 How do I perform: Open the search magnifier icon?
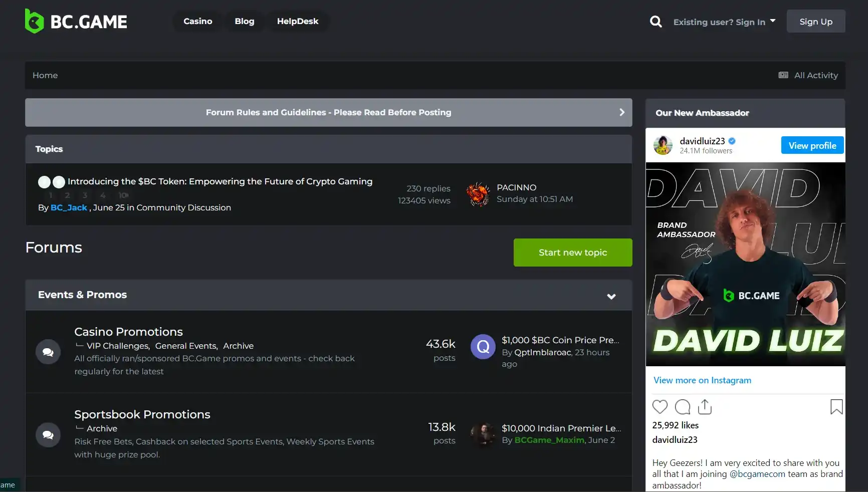656,22
